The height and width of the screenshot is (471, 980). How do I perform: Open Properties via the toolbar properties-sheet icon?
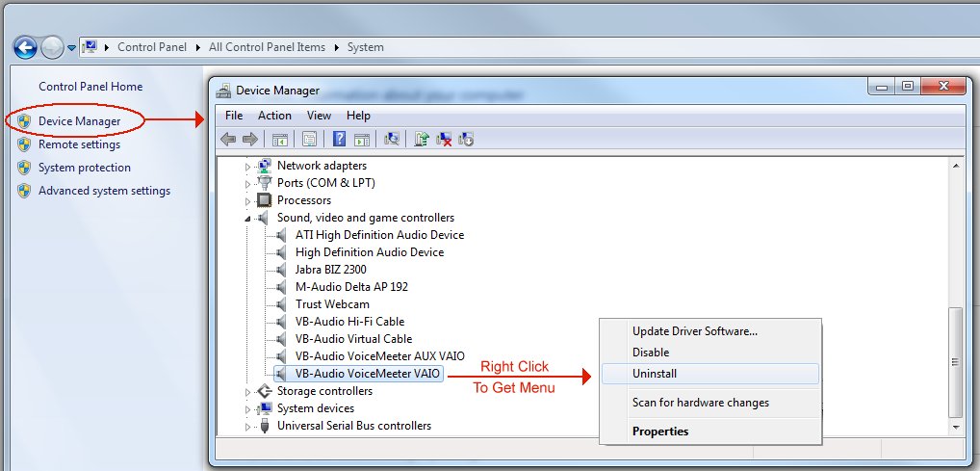coord(309,139)
